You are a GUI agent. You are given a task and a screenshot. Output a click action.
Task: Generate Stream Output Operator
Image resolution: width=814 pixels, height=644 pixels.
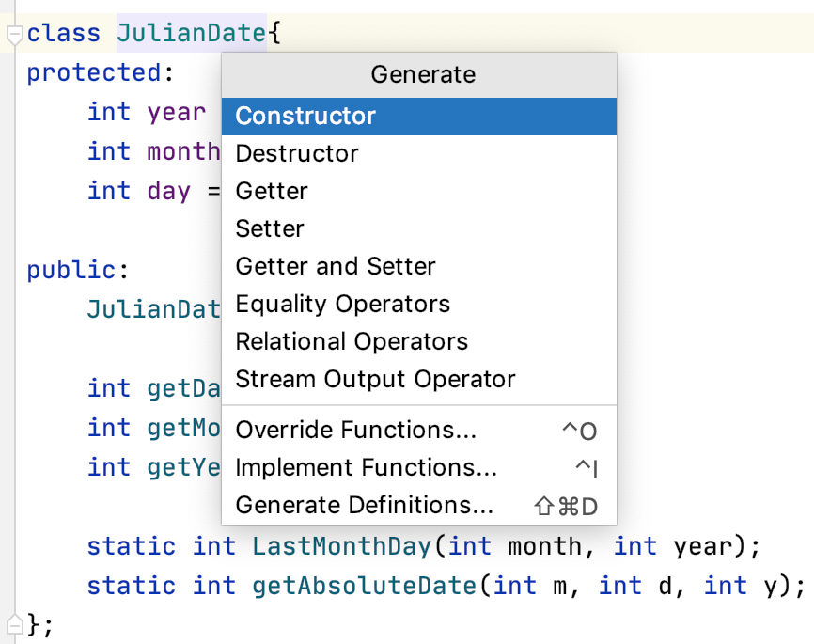[375, 379]
